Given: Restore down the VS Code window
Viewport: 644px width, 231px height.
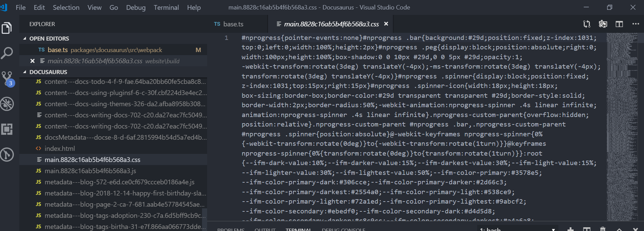Looking at the screenshot, I should coord(609,7).
